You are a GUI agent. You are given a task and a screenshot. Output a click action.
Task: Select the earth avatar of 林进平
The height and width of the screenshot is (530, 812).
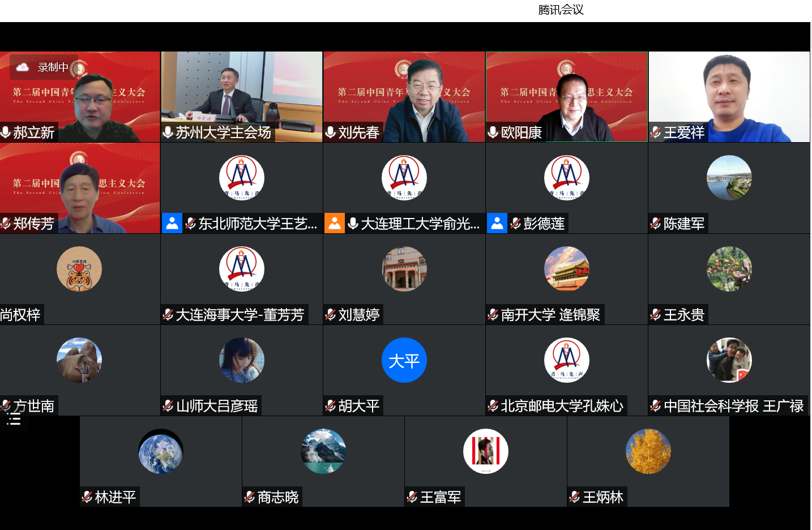pyautogui.click(x=161, y=451)
